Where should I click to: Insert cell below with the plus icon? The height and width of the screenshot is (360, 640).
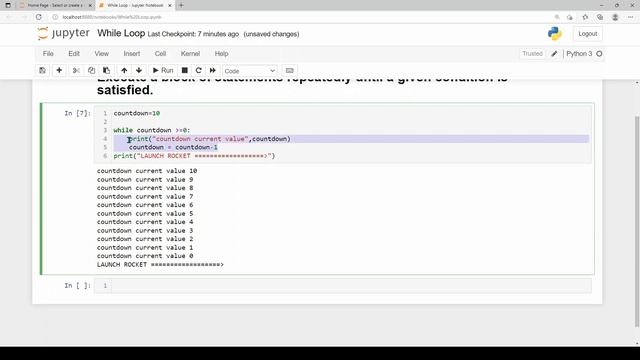click(x=59, y=71)
